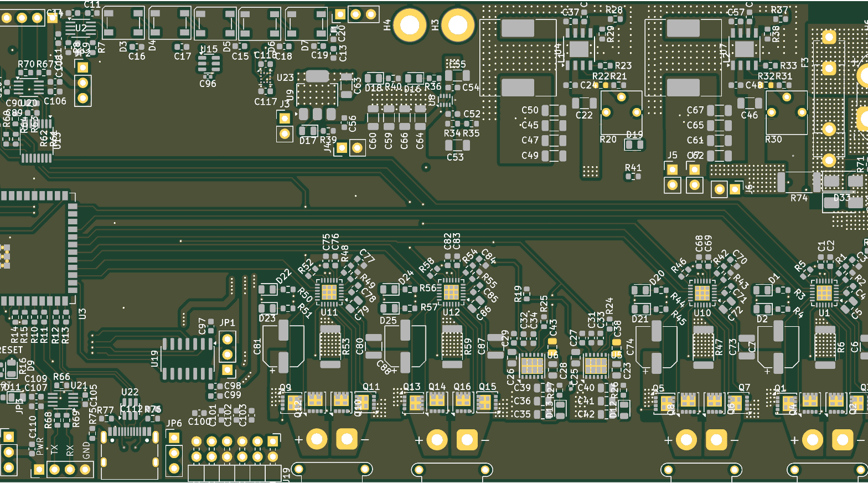The image size is (868, 483).
Task: Select the J3 two-pin connector
Action: (285, 126)
